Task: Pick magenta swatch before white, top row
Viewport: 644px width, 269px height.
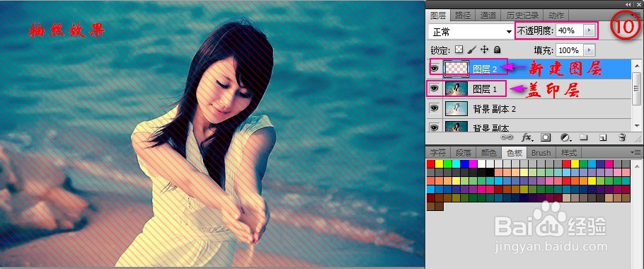Action: [473, 164]
